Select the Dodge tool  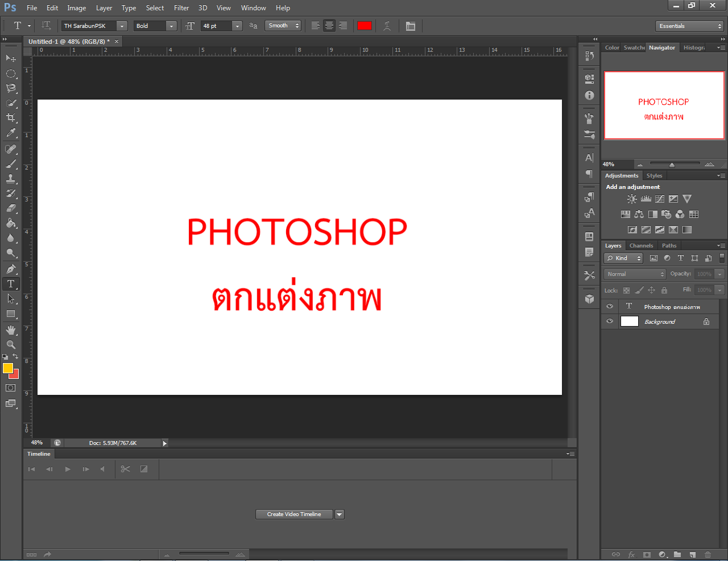(11, 253)
